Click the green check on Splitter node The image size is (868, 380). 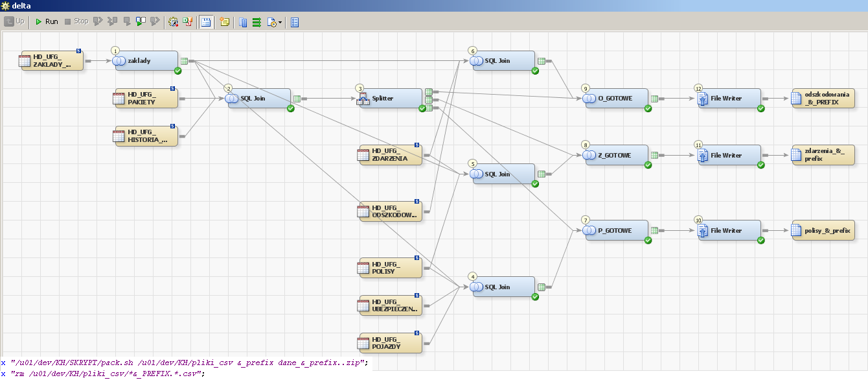pyautogui.click(x=422, y=108)
